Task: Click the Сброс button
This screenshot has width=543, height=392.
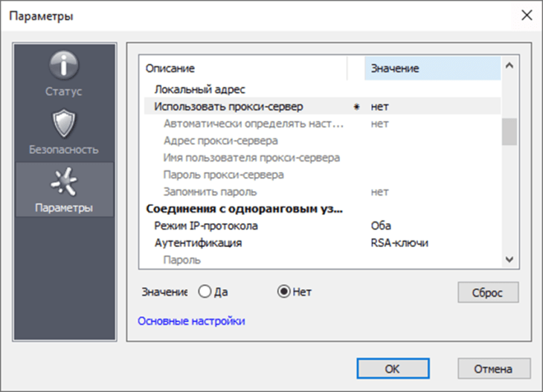Action: 488,292
